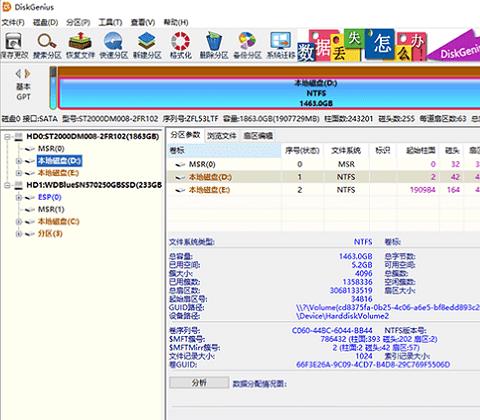Open the Disk (磁盘) menu
Screen dimensions: 480x420
click(x=45, y=22)
